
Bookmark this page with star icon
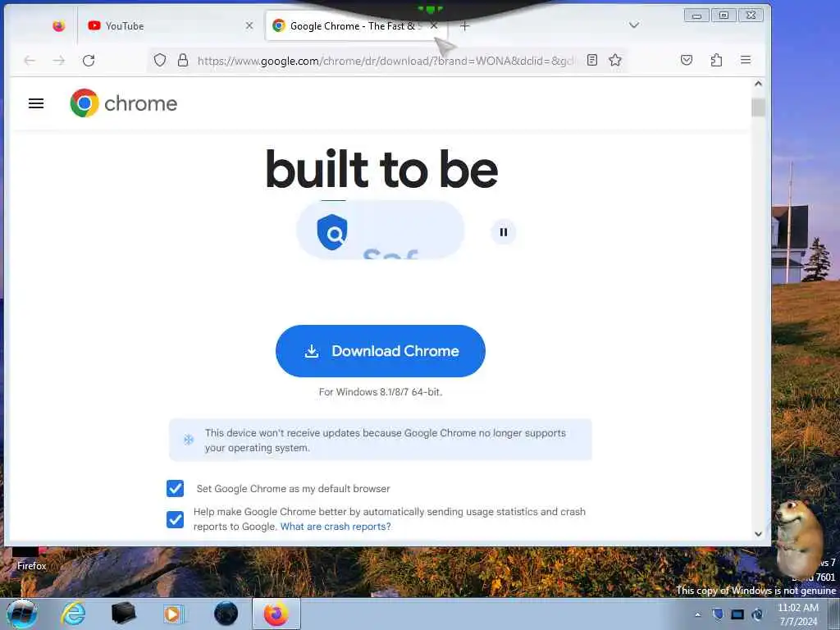coord(615,60)
